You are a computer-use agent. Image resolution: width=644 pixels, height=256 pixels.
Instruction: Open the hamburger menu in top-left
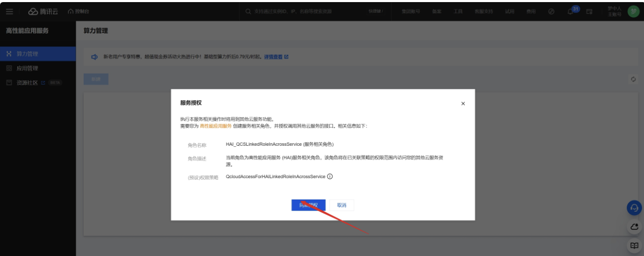point(9,11)
